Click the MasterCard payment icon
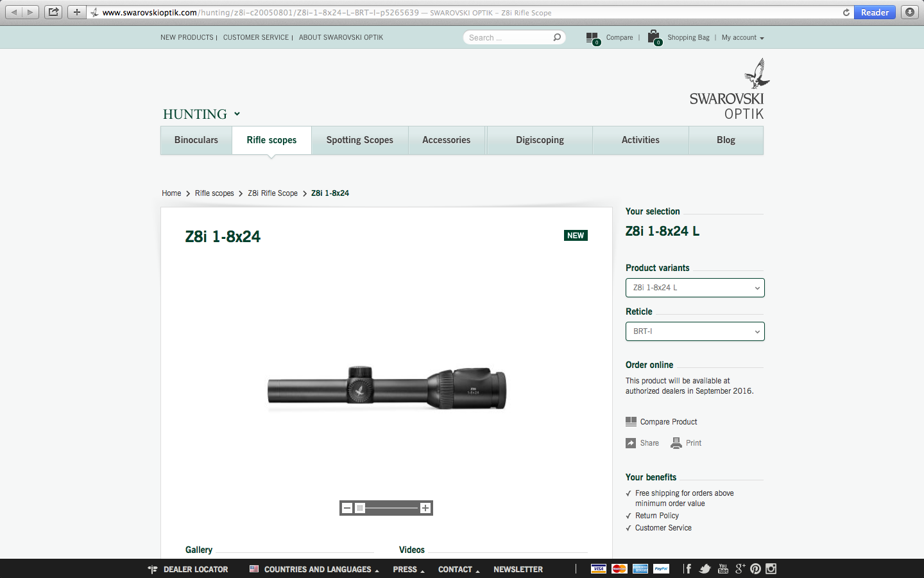 (619, 568)
